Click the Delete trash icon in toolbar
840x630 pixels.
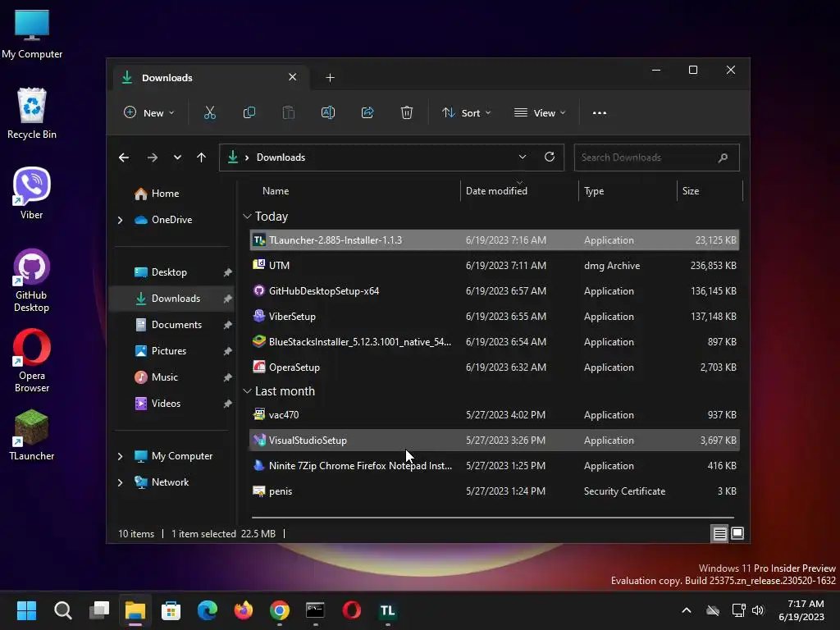407,113
